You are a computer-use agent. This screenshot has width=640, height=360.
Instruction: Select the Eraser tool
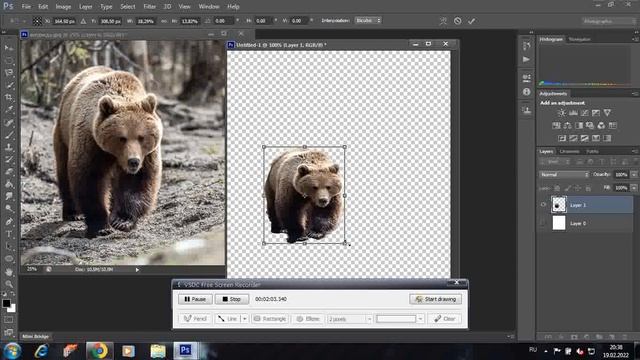(9, 172)
